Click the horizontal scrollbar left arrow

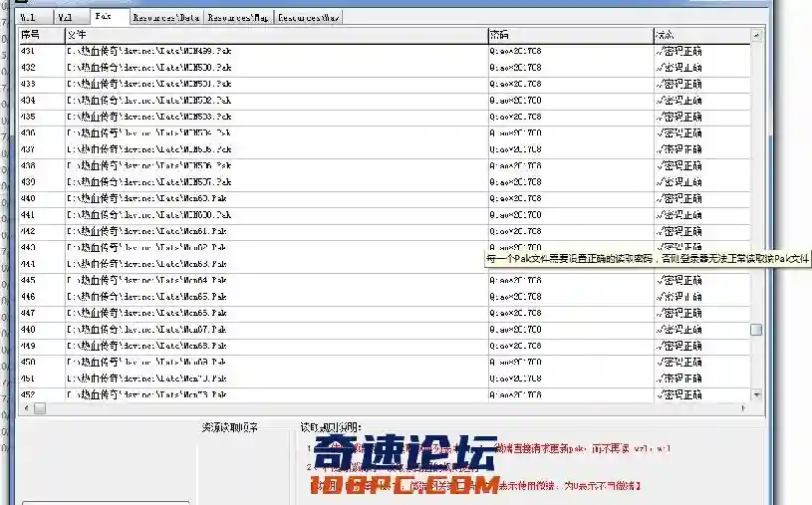(27, 408)
